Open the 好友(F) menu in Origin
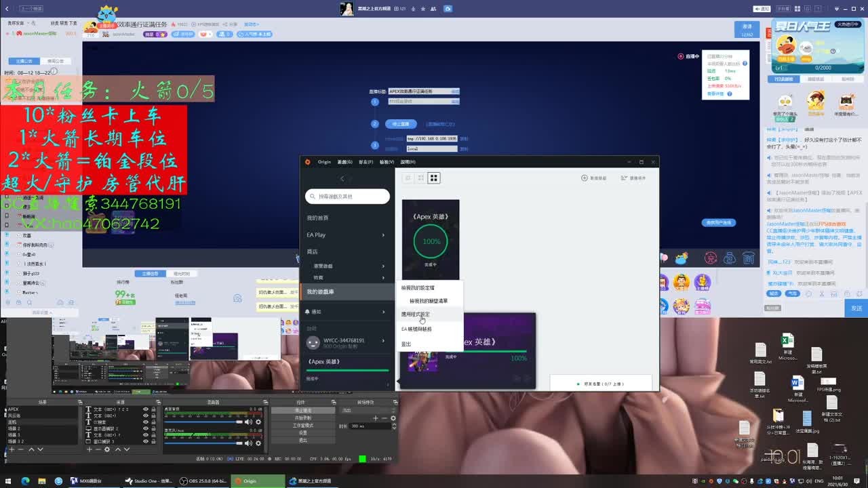This screenshot has width=868, height=488. pos(366,162)
